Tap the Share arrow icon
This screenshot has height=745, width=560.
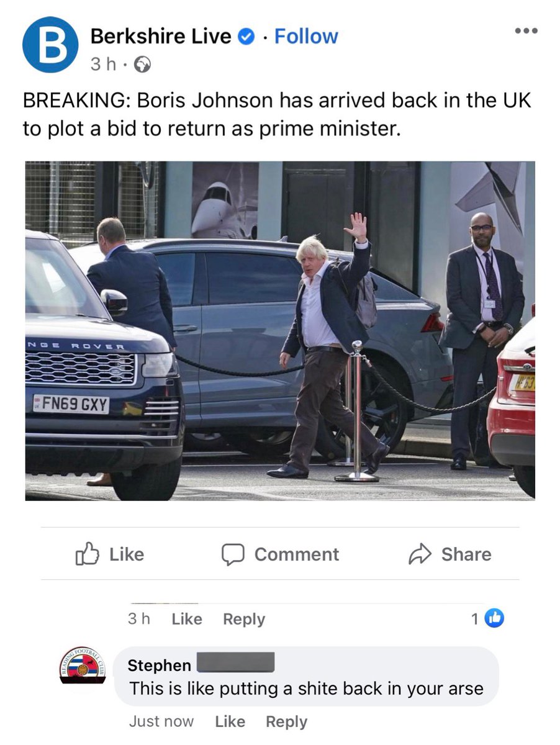click(x=420, y=554)
